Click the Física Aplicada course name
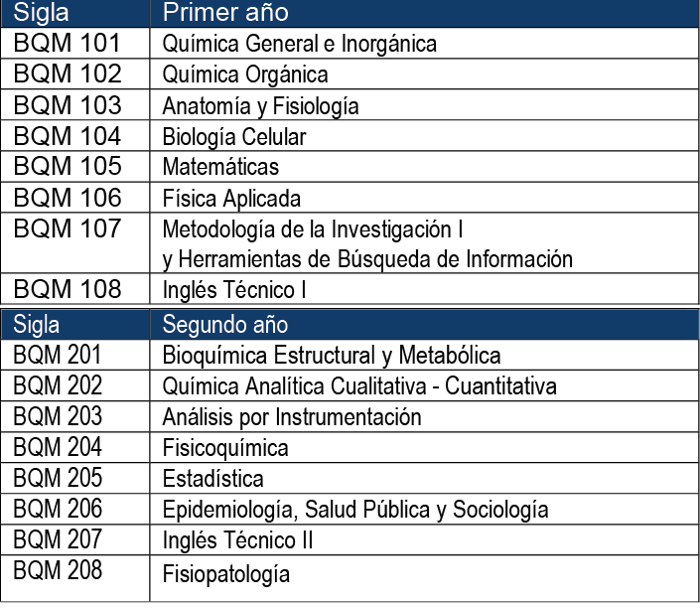 (231, 198)
